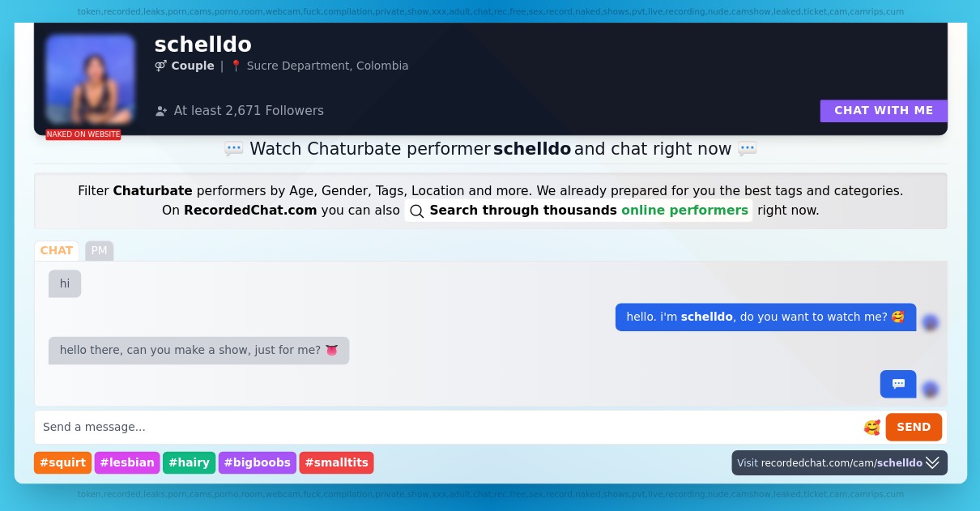The image size is (980, 511).
Task: Click the orange SEND button
Action: click(914, 427)
